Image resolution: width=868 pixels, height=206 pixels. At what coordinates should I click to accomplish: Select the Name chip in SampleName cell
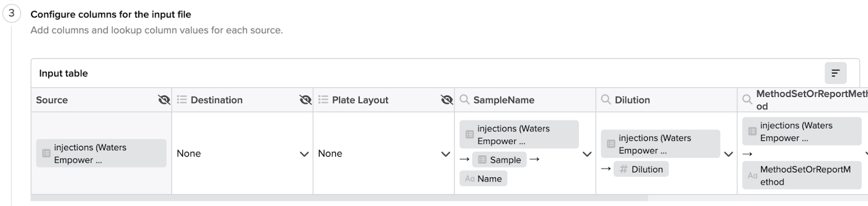coord(483,178)
